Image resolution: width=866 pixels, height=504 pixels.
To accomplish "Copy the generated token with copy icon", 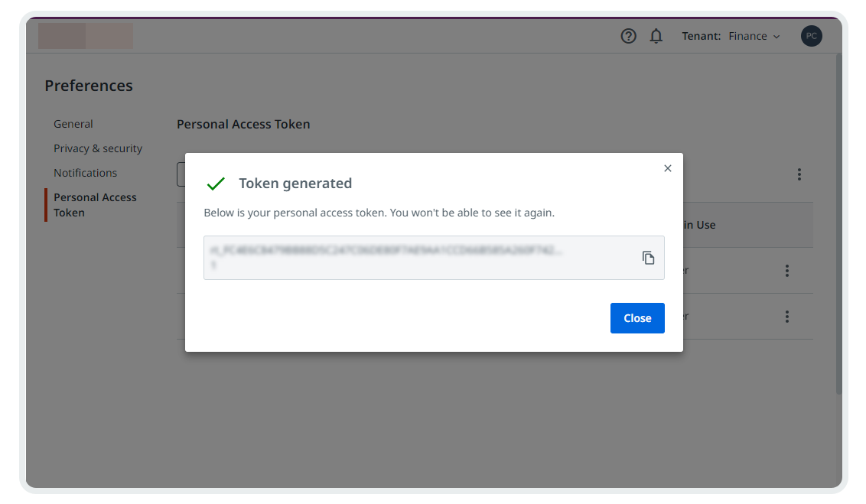I will [648, 258].
